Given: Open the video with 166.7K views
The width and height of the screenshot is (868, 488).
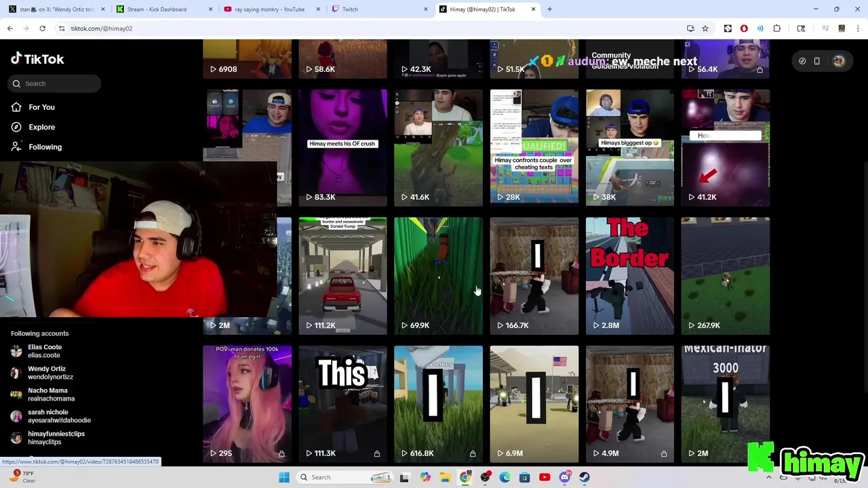Looking at the screenshot, I should coord(534,276).
